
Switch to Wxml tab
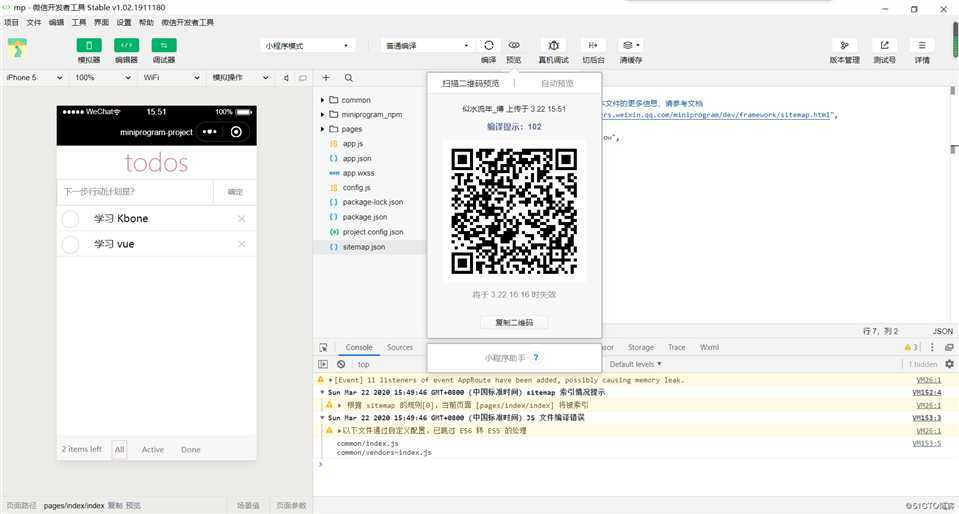pos(709,348)
